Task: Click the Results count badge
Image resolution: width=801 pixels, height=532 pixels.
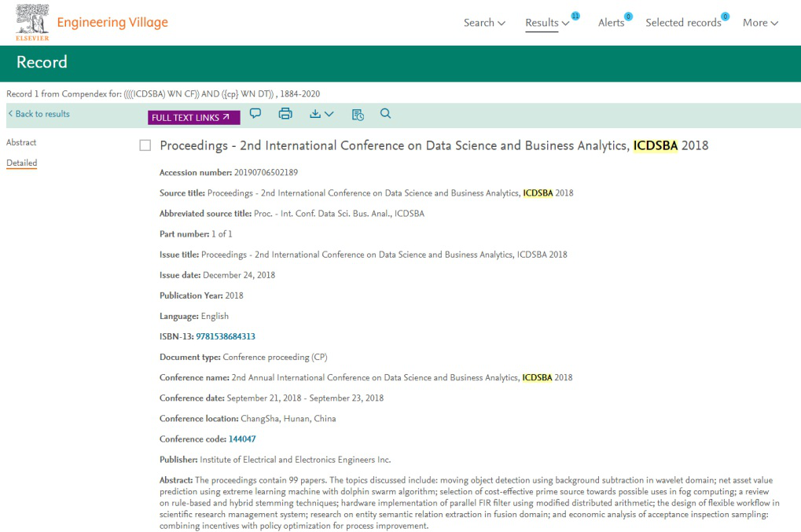Action: (575, 16)
